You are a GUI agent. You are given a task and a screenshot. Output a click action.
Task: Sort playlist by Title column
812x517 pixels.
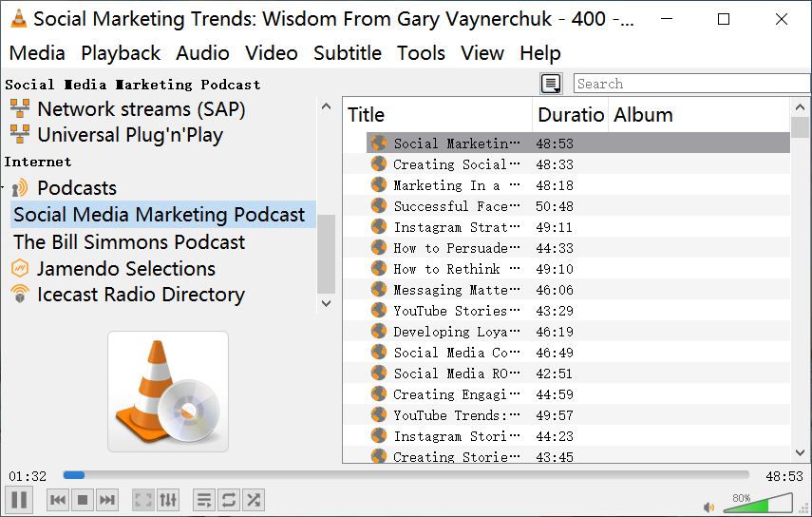pos(438,114)
